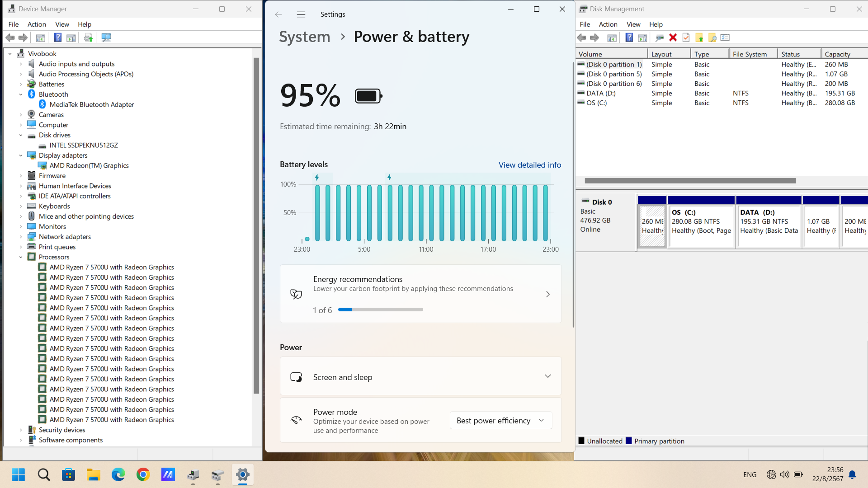Open the Power mode dropdown

(x=501, y=421)
